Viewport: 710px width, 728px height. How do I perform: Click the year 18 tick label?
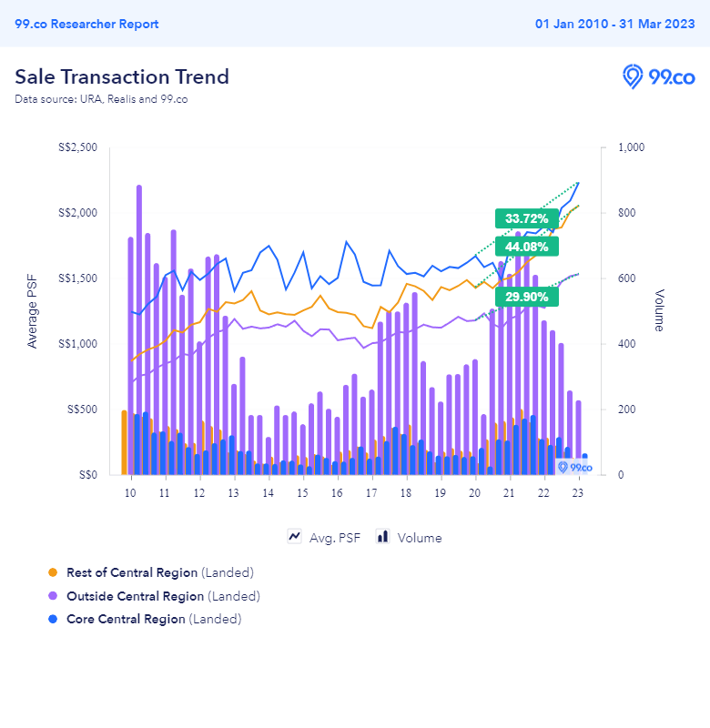(x=405, y=493)
